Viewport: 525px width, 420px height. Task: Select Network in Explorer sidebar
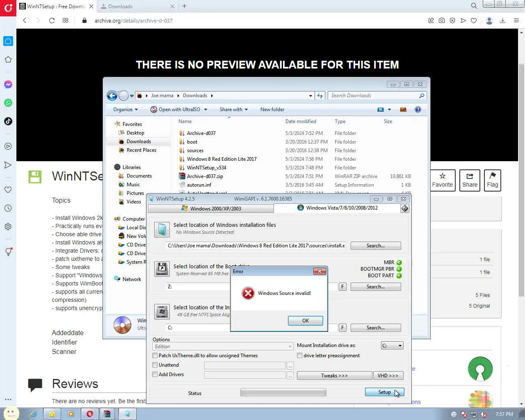click(132, 279)
